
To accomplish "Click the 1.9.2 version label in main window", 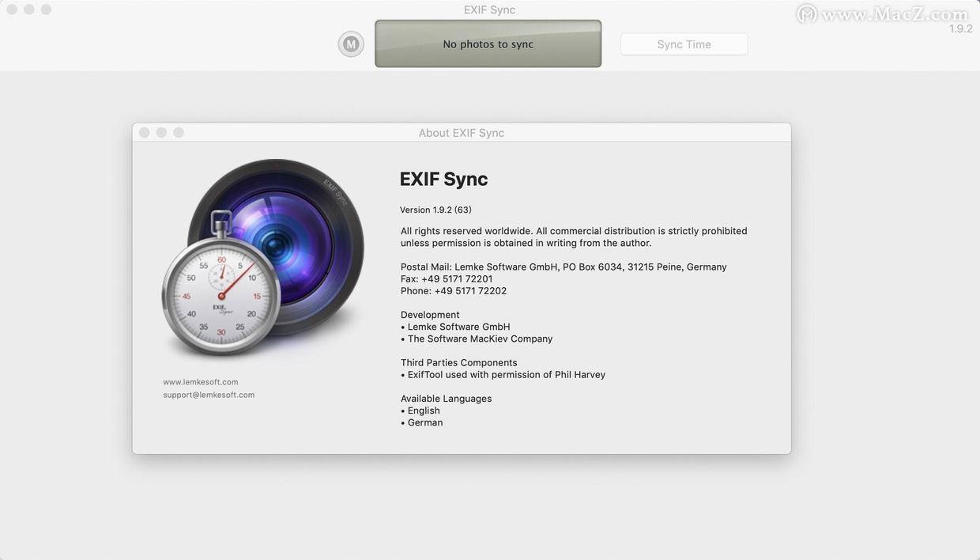I will [x=961, y=28].
